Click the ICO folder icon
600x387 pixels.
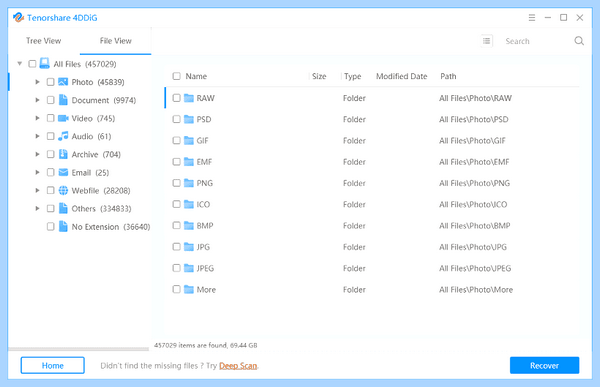click(x=189, y=204)
